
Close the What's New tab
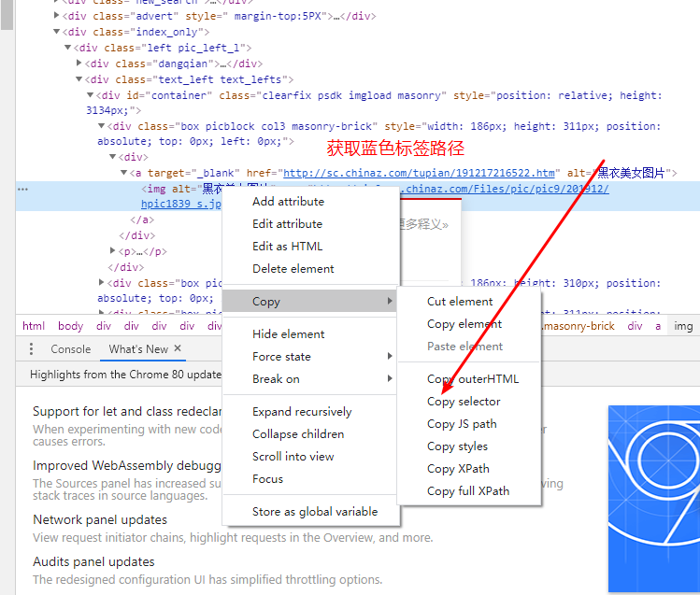[179, 349]
